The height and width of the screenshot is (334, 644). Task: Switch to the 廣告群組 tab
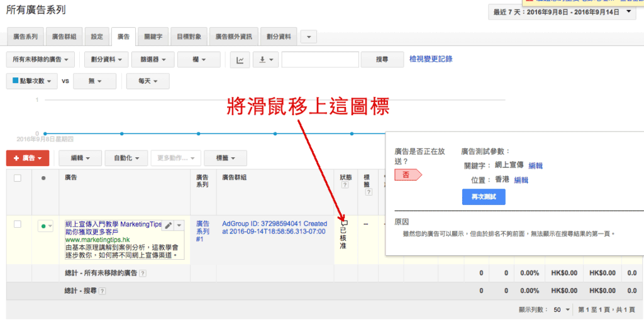(64, 36)
